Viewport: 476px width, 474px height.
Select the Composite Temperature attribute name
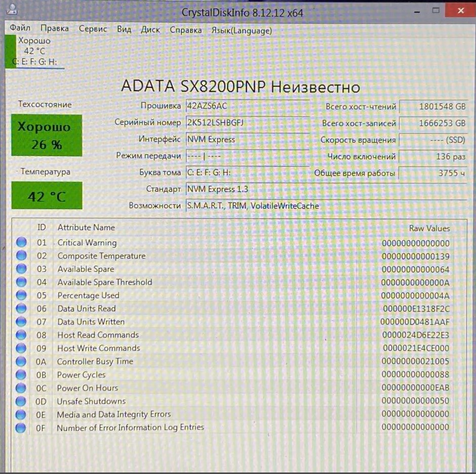(101, 255)
